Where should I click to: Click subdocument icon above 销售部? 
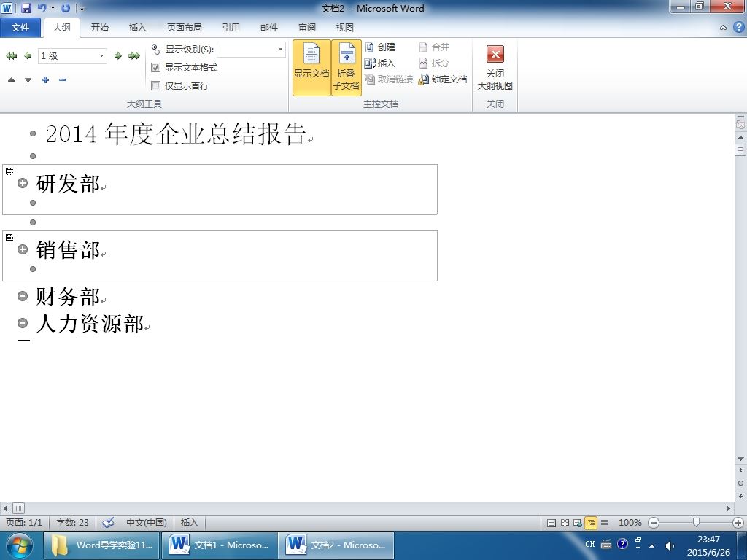click(9, 237)
